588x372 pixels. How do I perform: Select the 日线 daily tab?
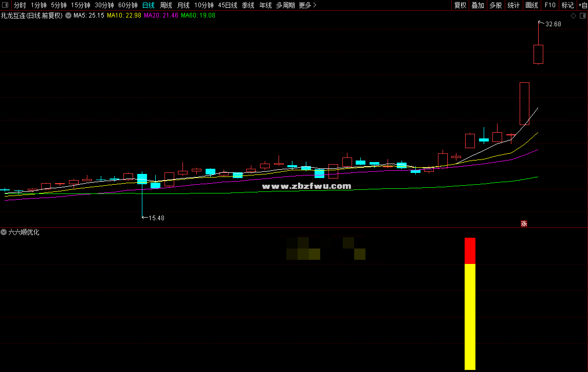tap(149, 5)
